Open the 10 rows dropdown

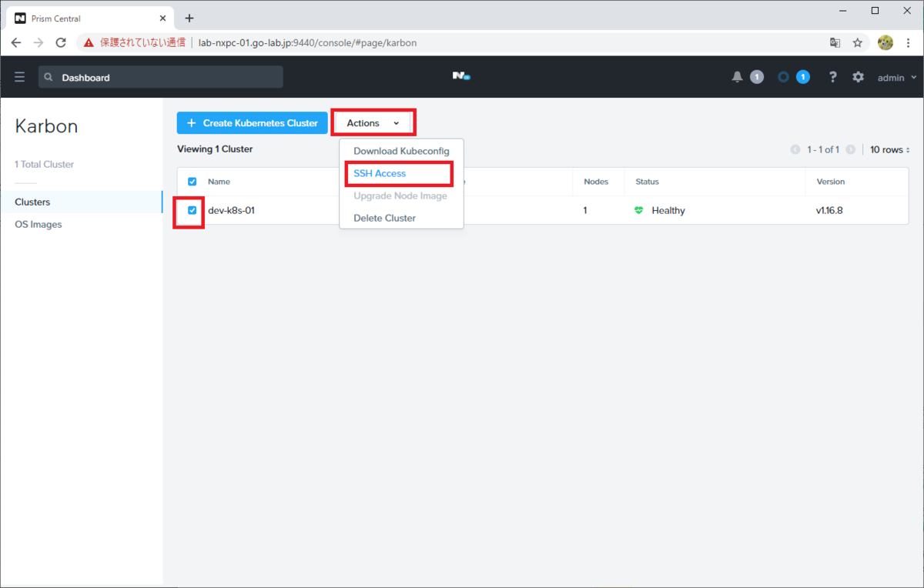(x=889, y=149)
